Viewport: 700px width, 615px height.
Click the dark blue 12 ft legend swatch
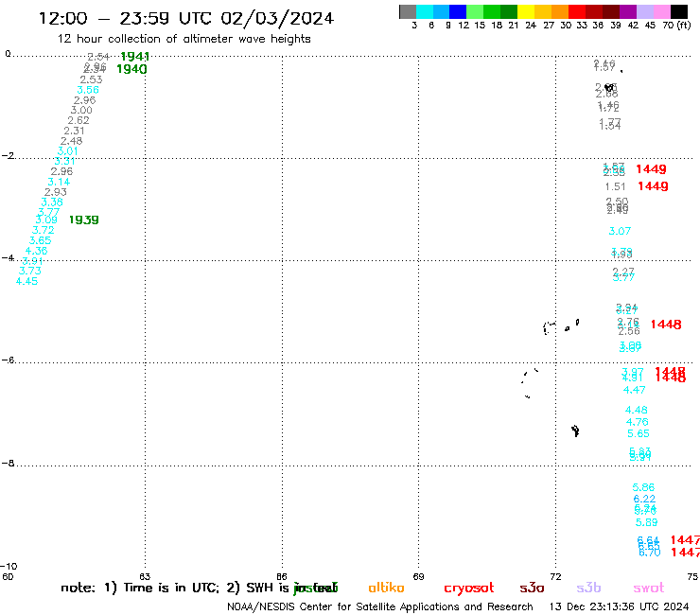(x=458, y=11)
